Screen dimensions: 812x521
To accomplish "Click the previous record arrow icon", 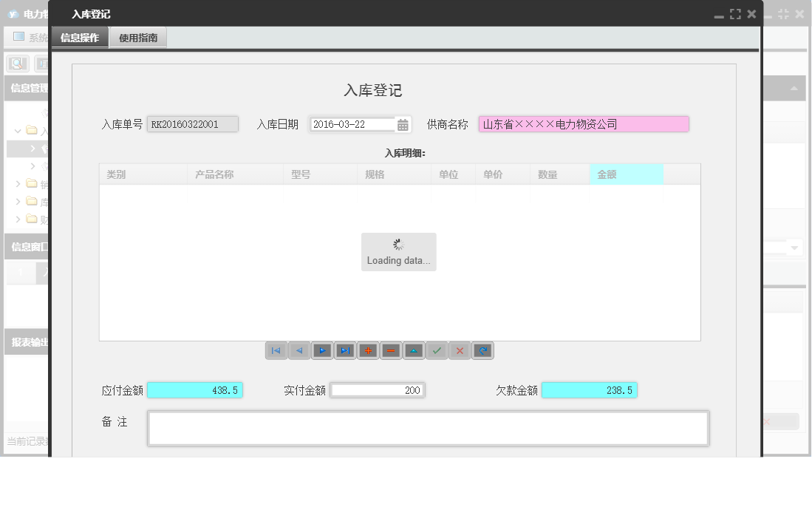I will click(299, 350).
